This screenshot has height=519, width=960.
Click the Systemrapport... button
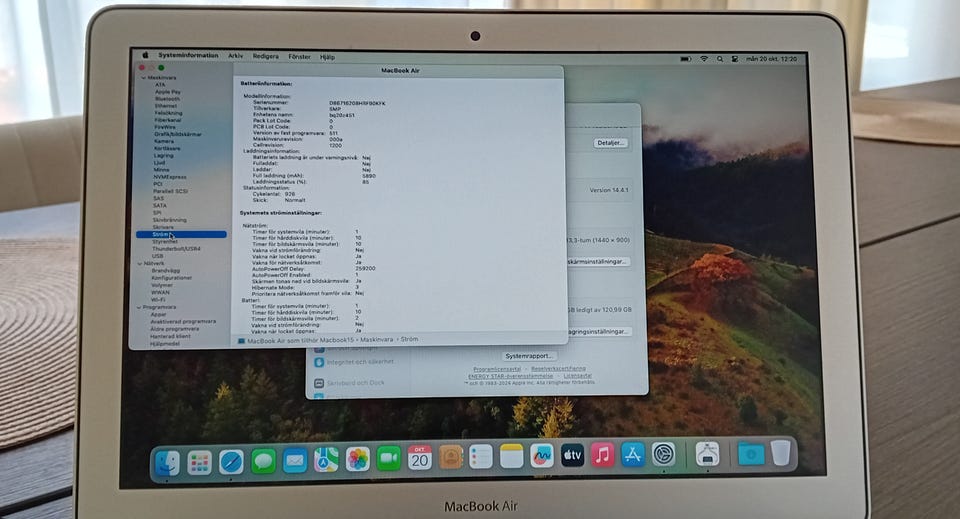(529, 356)
